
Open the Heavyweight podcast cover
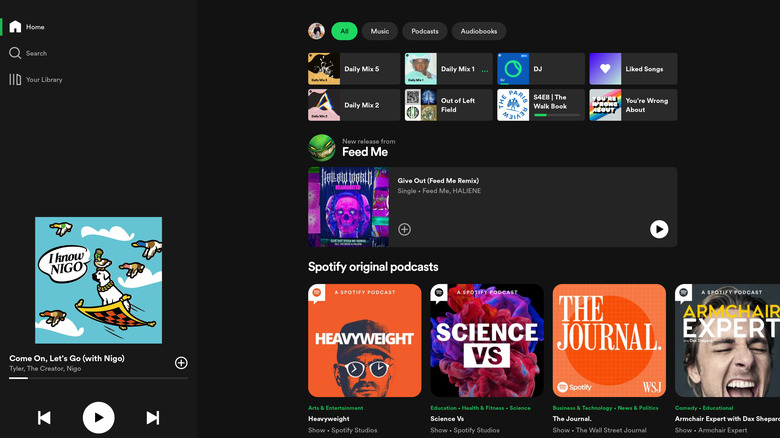[365, 340]
